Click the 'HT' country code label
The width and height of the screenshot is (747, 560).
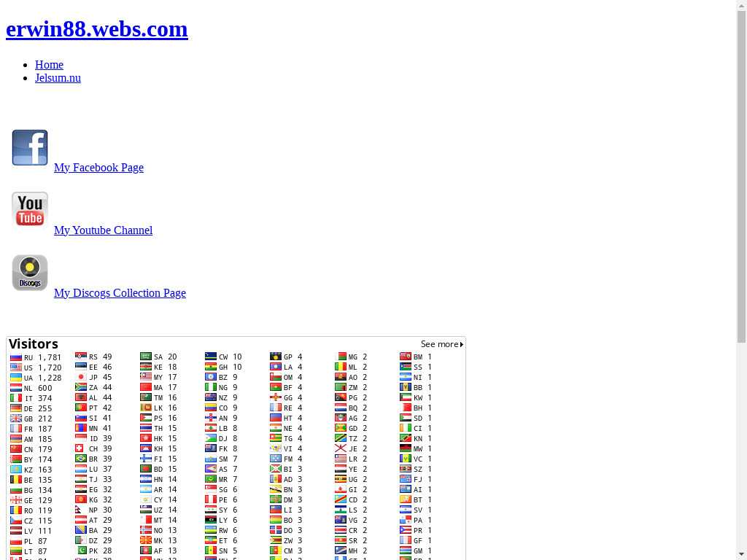tap(287, 419)
